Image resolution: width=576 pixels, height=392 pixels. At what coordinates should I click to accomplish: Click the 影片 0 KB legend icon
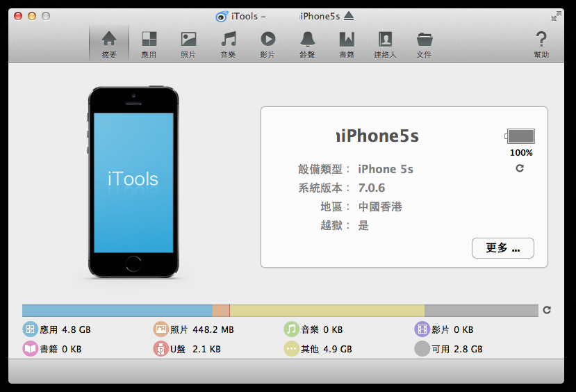click(x=422, y=329)
